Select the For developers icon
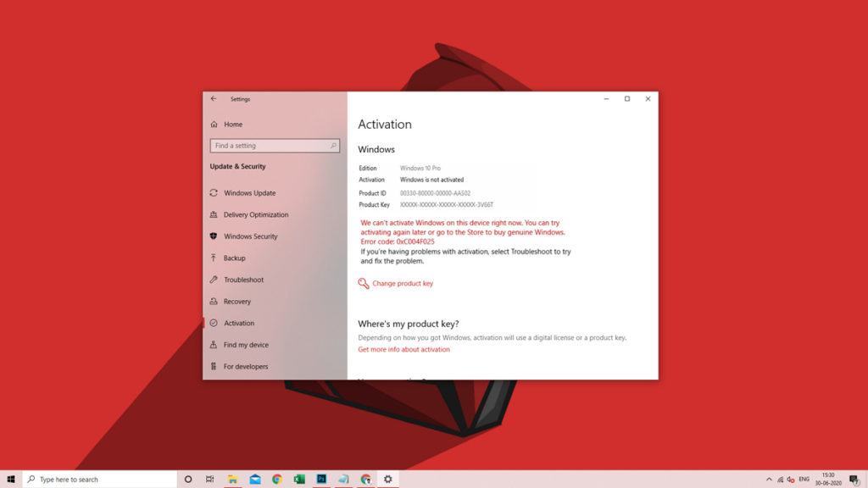The image size is (868, 488). click(215, 367)
